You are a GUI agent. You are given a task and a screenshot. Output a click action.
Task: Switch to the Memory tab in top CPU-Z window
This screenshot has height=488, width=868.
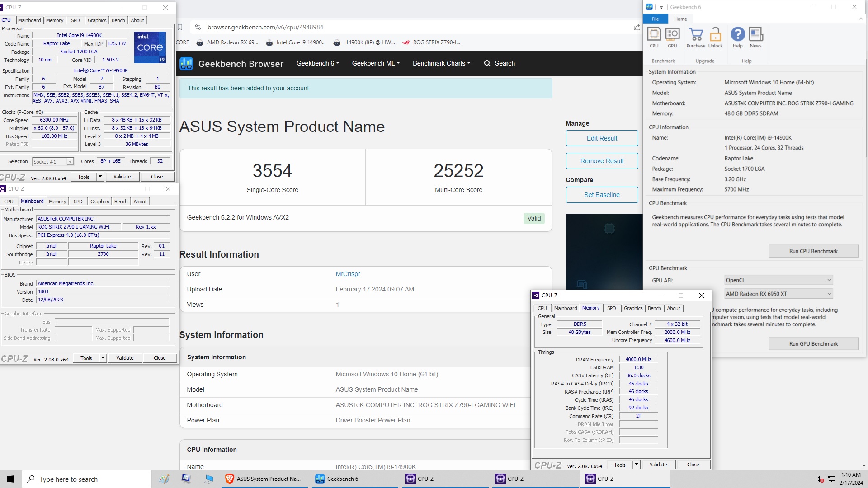tap(55, 20)
